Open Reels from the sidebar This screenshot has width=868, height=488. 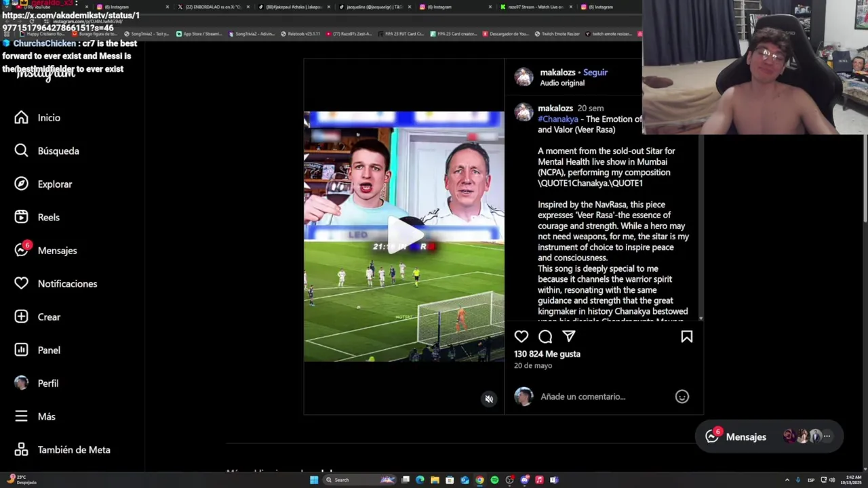click(37, 217)
